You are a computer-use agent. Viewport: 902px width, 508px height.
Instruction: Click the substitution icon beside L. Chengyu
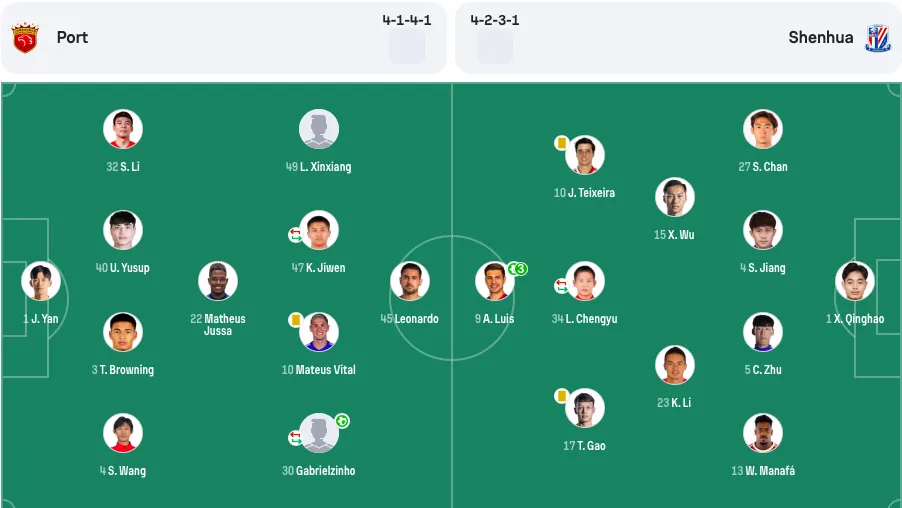[561, 285]
